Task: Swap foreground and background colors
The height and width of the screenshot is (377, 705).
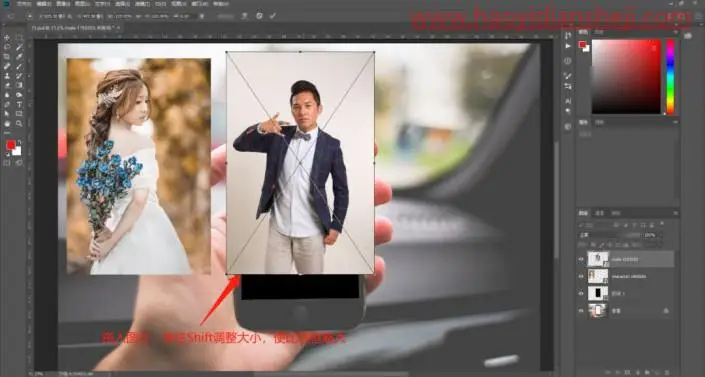Action: (x=19, y=142)
